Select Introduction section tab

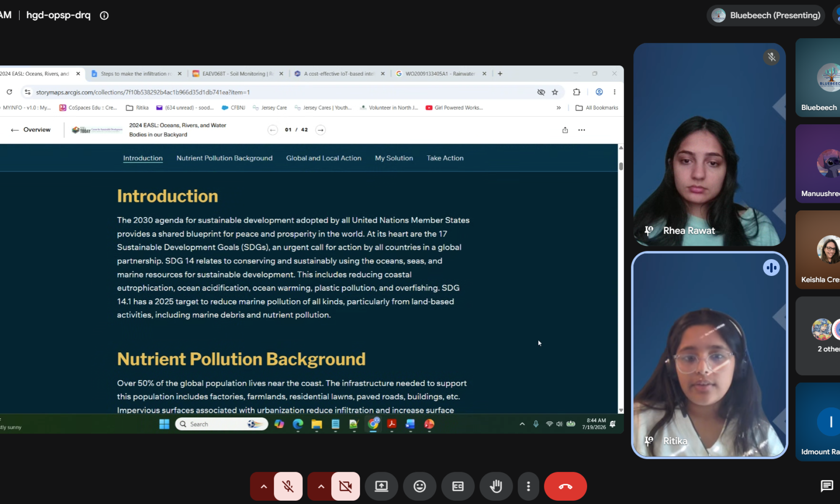(x=143, y=158)
